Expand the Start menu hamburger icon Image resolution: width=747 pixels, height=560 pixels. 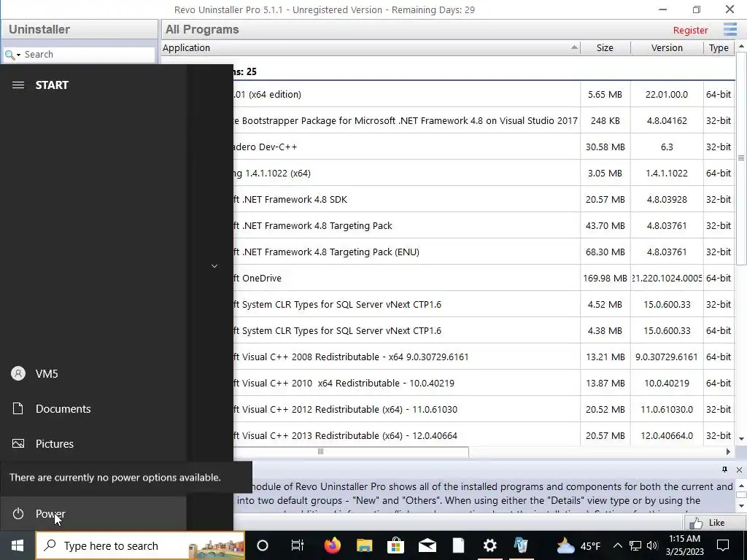click(x=18, y=85)
